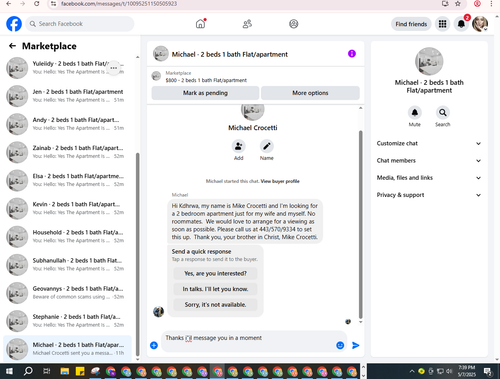Viewport: 500px width, 379px height.
Task: Open the Household apartment conversation
Action: click(67, 236)
